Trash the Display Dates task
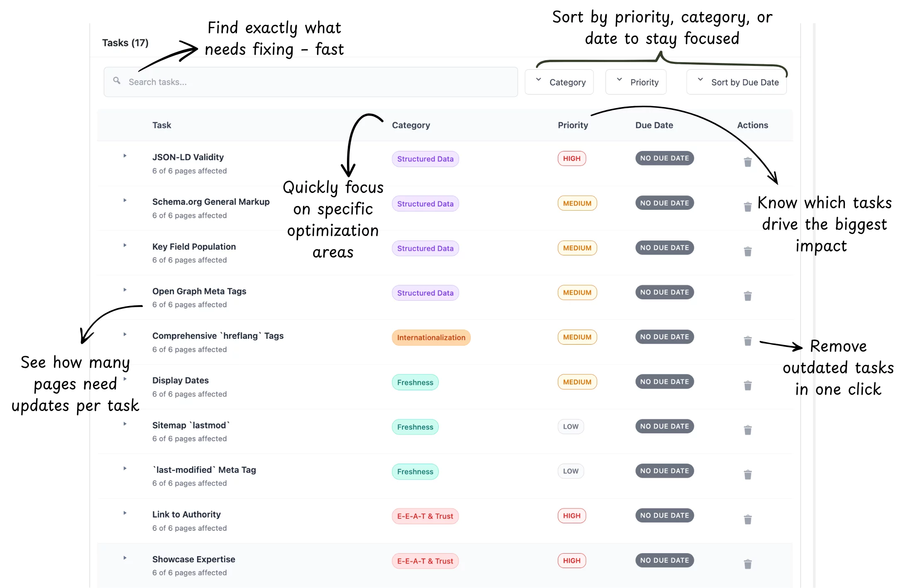Viewport: 918px width, 588px height. 747,386
